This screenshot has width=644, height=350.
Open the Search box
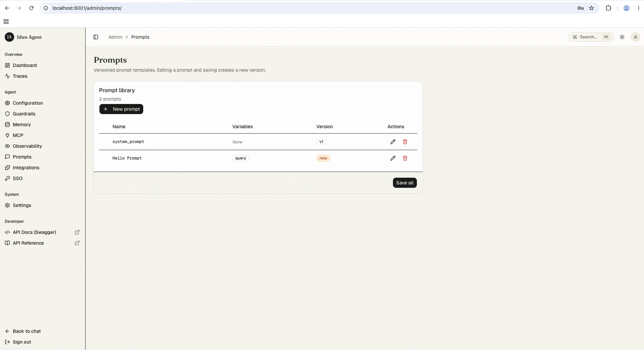pyautogui.click(x=591, y=37)
